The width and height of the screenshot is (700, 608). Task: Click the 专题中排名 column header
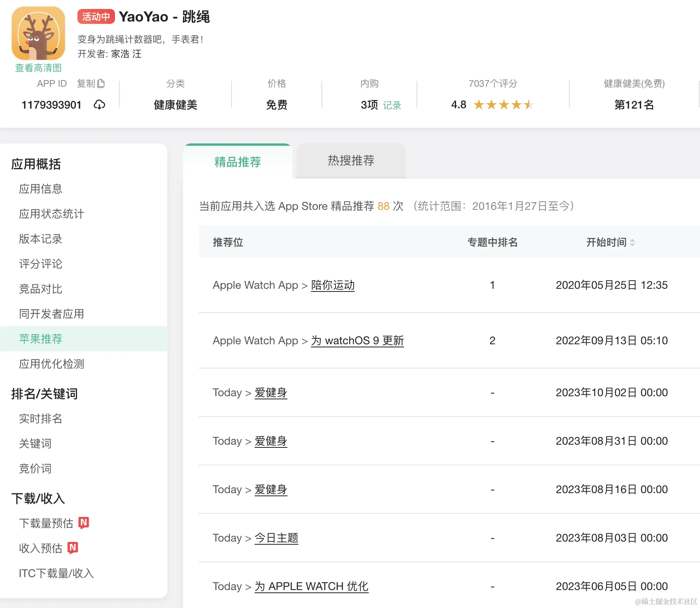tap(492, 243)
